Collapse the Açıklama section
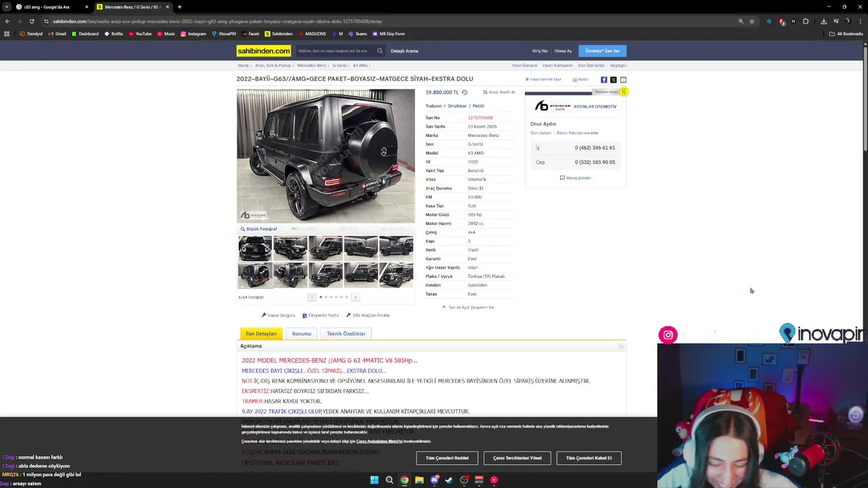The image size is (868, 488). [620, 346]
